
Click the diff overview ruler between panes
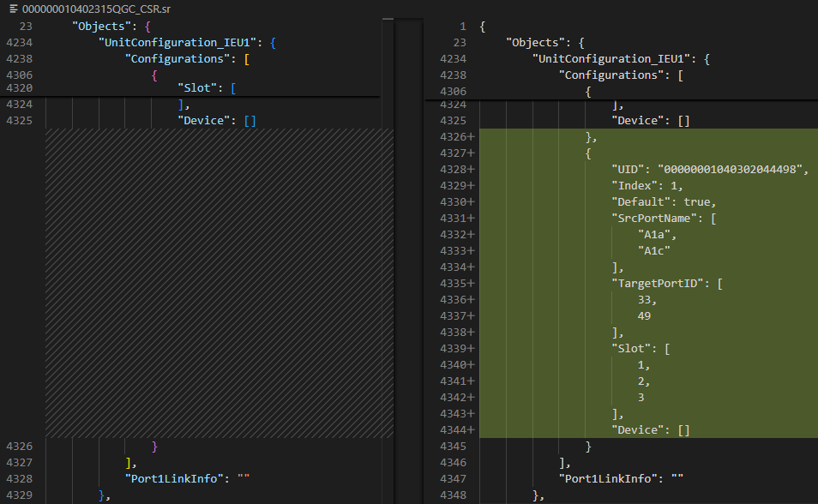tap(409, 257)
